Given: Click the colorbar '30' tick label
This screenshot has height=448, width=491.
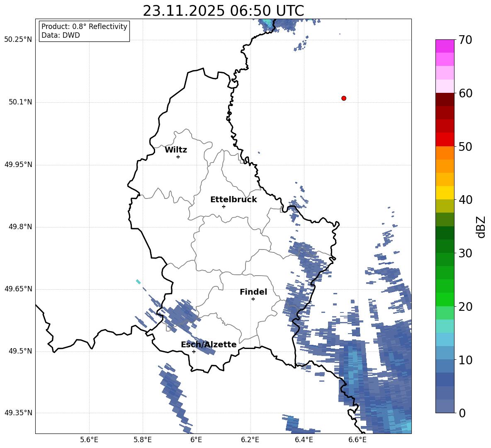Looking at the screenshot, I should point(465,253).
